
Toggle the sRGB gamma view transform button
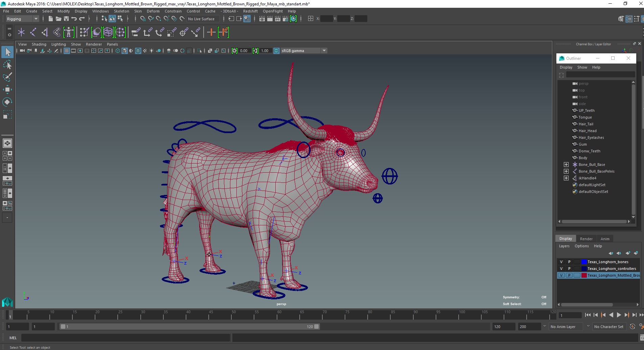(276, 51)
